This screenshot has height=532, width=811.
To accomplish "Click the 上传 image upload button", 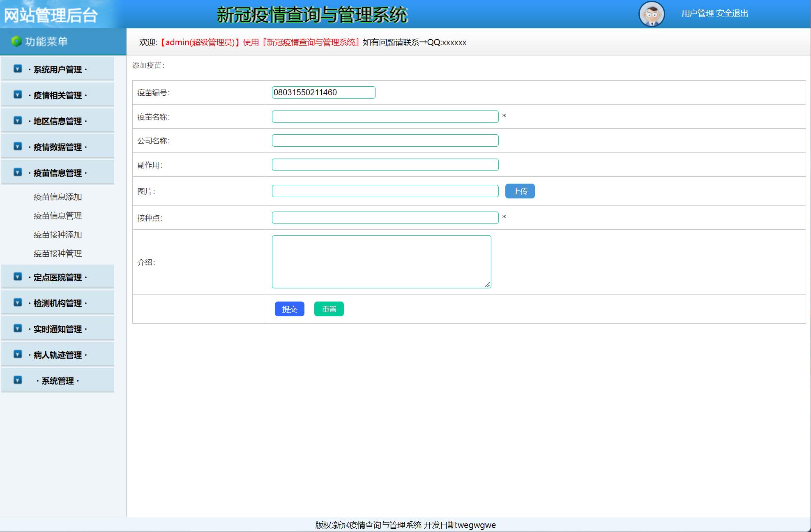I will [520, 191].
